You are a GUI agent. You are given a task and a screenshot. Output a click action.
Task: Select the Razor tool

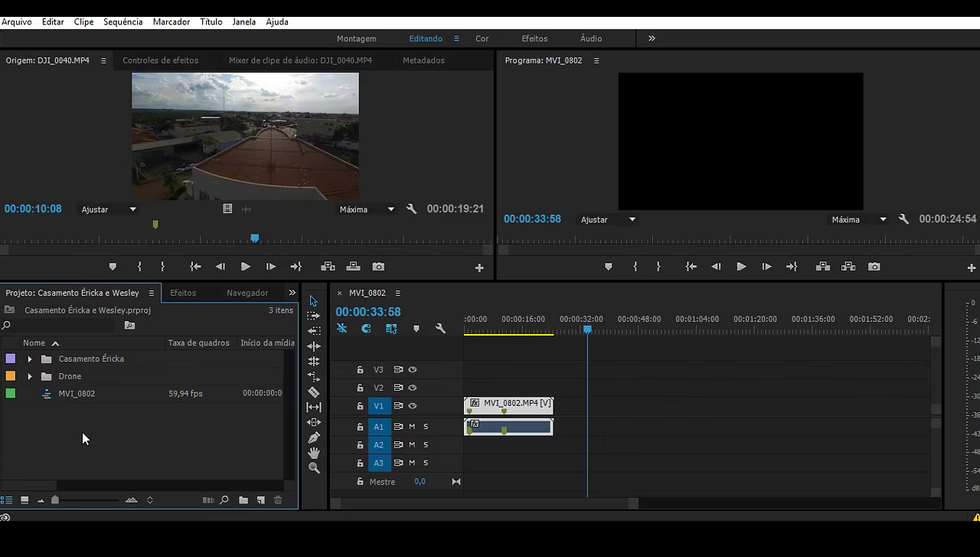pos(313,392)
